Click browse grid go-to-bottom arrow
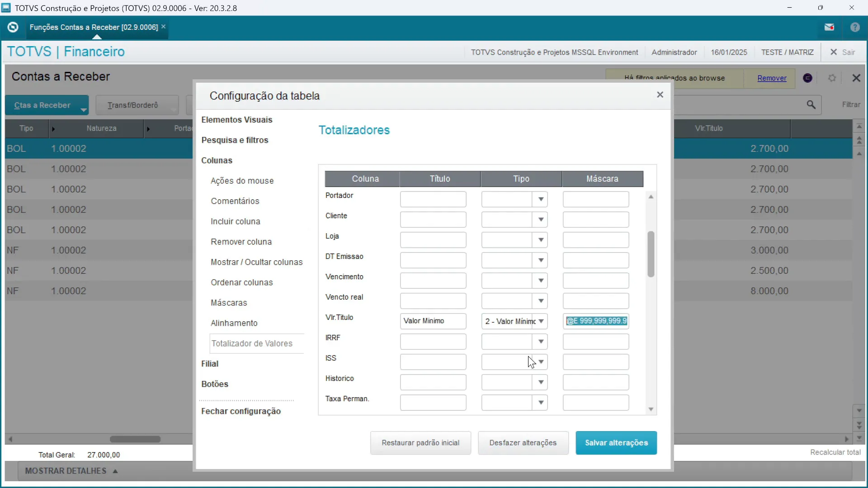 point(859,438)
